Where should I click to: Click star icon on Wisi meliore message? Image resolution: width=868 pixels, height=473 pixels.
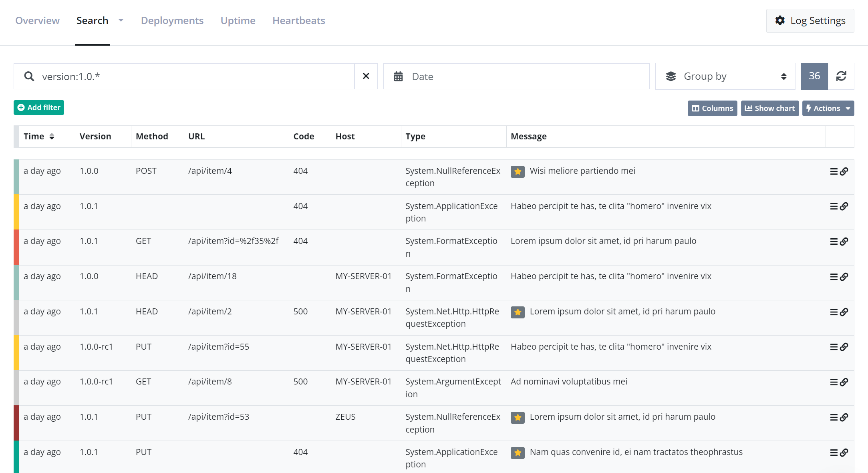coord(518,171)
